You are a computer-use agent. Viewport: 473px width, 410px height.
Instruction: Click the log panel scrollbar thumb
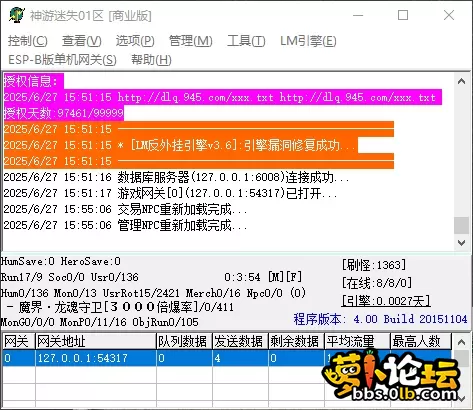[x=462, y=225]
